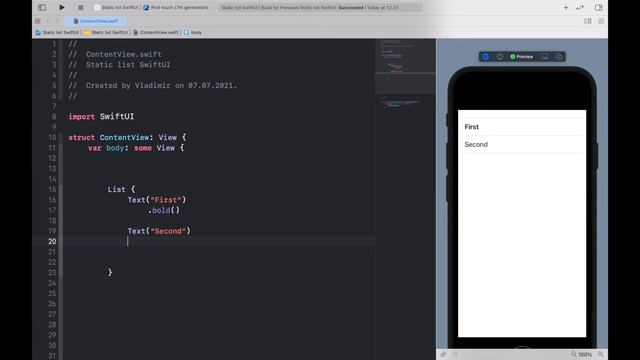Click the Created by Vladimir comment
The width and height of the screenshot is (640, 360).
(153, 85)
